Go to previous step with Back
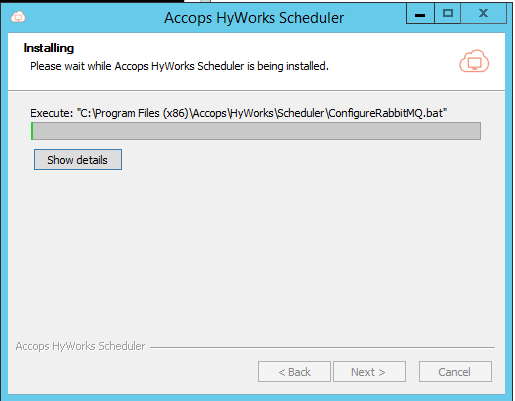 [x=294, y=372]
